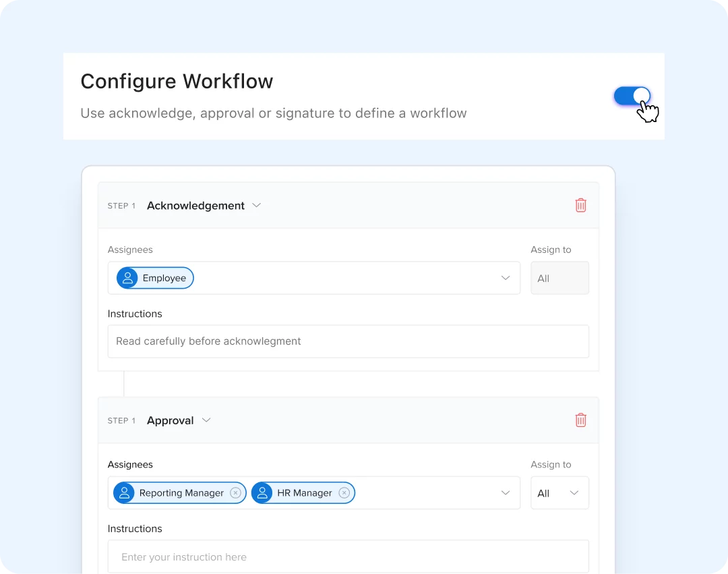
Task: Open the Acknowledgement step type dropdown
Action: point(256,205)
